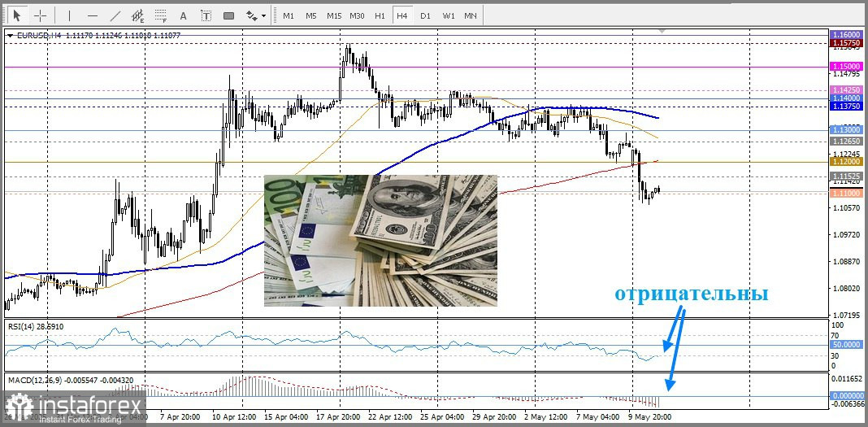Switch chart to M5 timeframe
The image size is (868, 427).
310,15
